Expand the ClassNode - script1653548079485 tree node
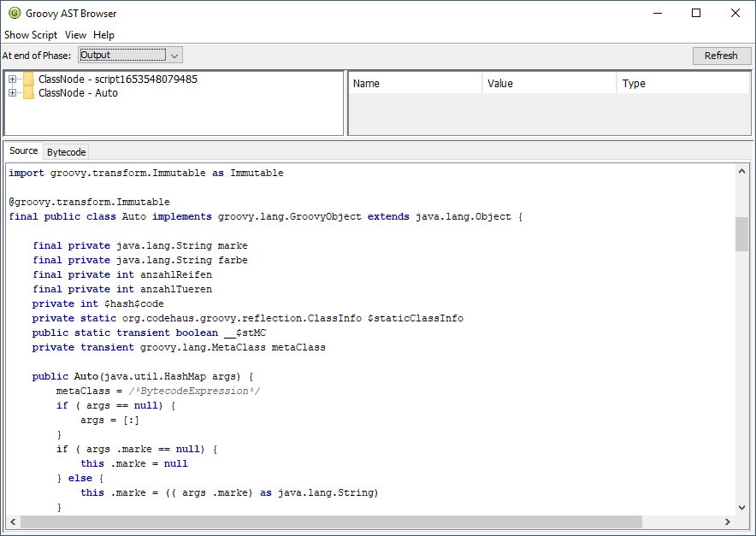Viewport: 756px width, 536px height. [x=12, y=80]
